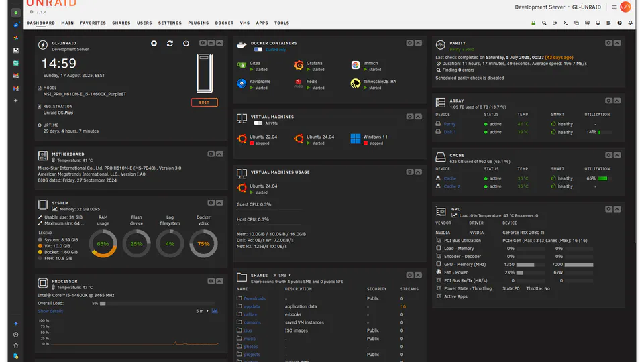Click the 'Show details' processor link
This screenshot has height=362, width=644.
click(x=50, y=311)
